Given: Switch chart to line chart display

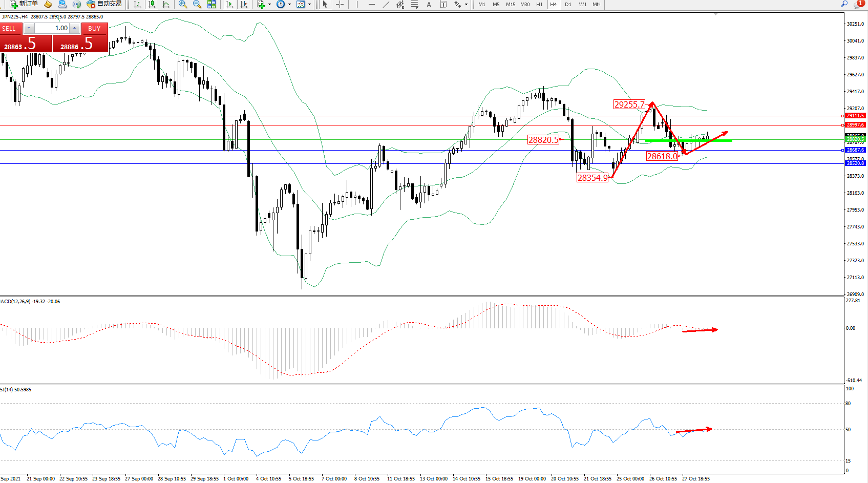Looking at the screenshot, I should pos(166,4).
